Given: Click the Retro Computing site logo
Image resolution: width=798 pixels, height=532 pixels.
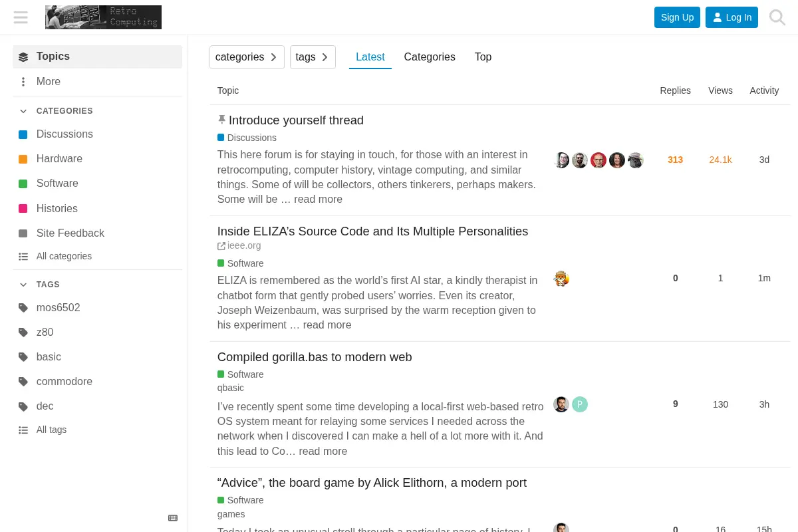Looking at the screenshot, I should (x=103, y=17).
